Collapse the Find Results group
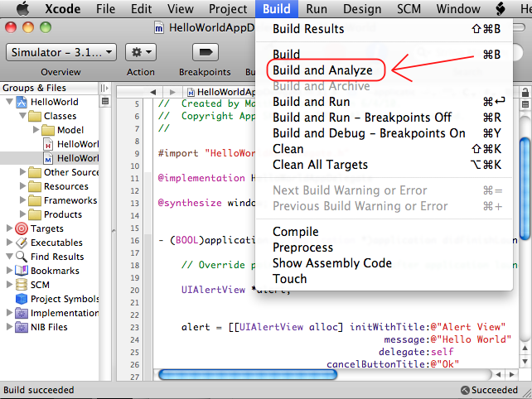Image resolution: width=532 pixels, height=399 pixels. (9, 257)
